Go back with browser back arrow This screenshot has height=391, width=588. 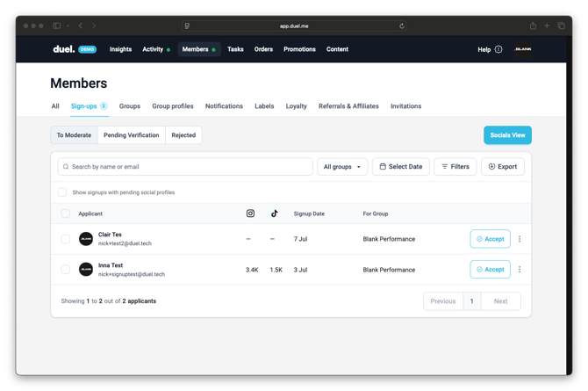click(80, 25)
